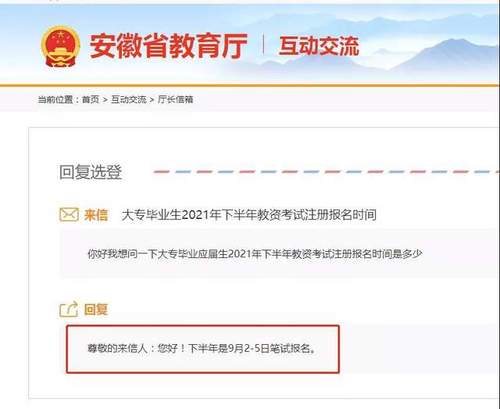Click the envelope icon beside 来信
500x409 pixels.
click(x=69, y=215)
